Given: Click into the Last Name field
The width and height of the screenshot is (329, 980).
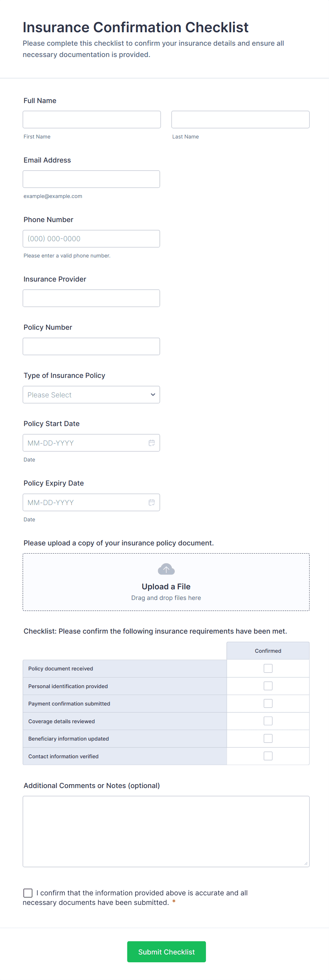Looking at the screenshot, I should tap(240, 119).
